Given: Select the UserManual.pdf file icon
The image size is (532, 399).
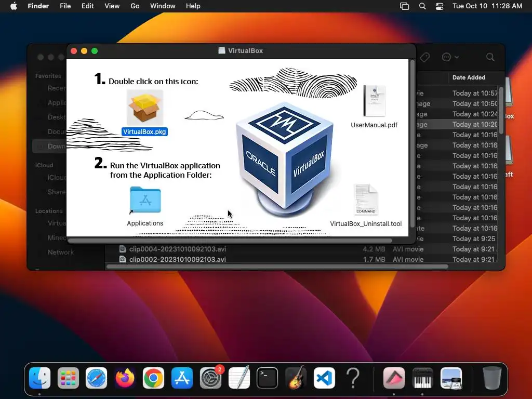Looking at the screenshot, I should point(374,101).
